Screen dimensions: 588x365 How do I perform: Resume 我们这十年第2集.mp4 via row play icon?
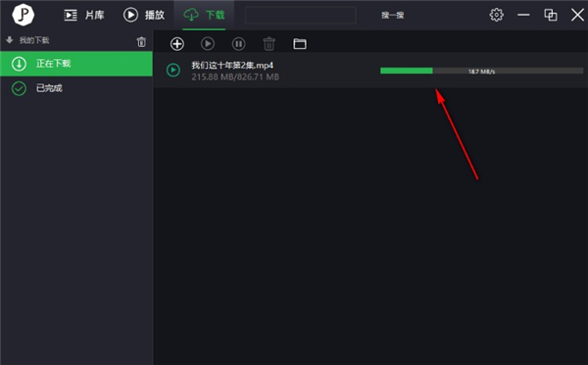click(173, 71)
